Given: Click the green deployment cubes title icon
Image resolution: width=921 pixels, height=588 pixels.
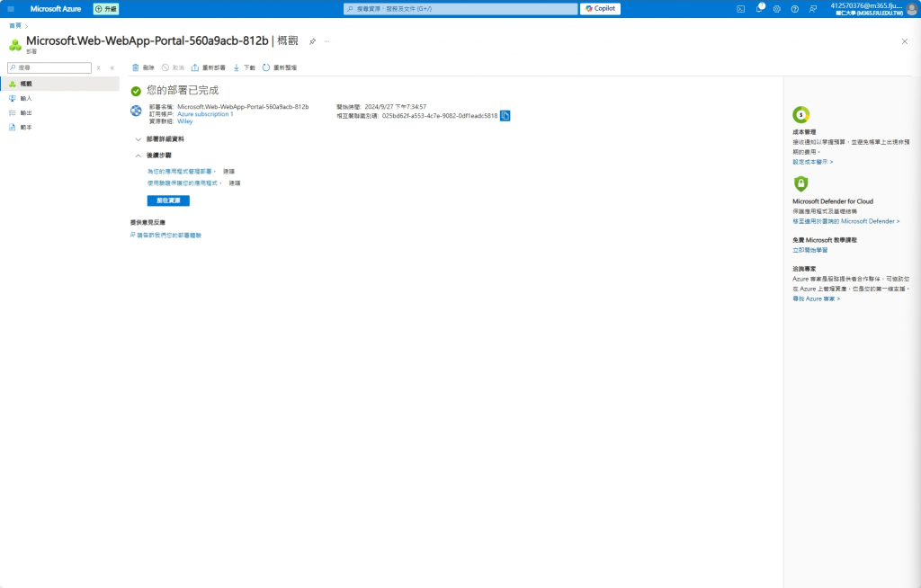Looking at the screenshot, I should pyautogui.click(x=15, y=45).
